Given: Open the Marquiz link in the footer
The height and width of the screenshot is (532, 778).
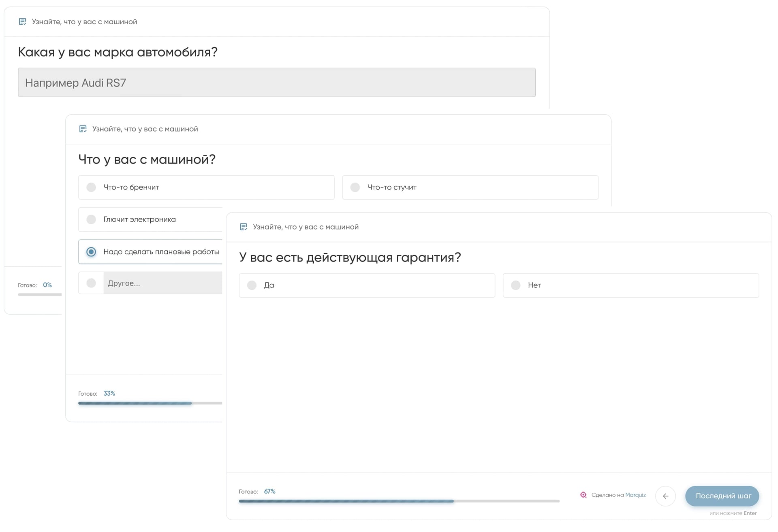Looking at the screenshot, I should (635, 495).
